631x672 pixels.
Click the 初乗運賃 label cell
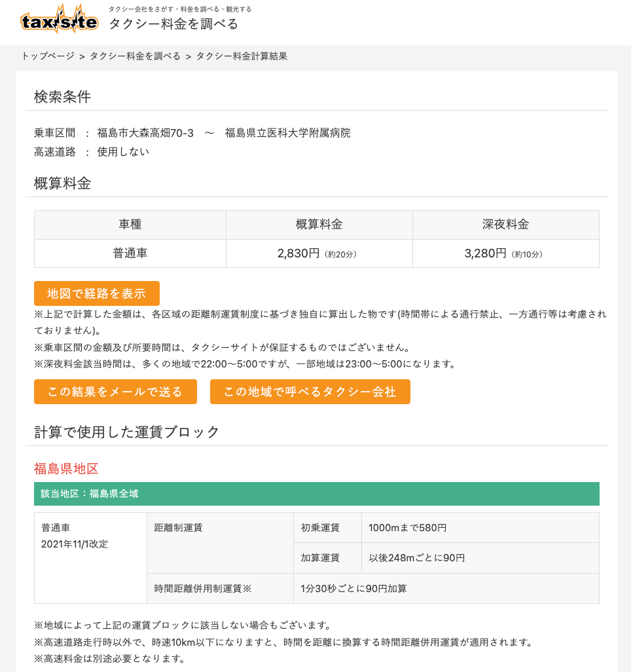coord(328,528)
